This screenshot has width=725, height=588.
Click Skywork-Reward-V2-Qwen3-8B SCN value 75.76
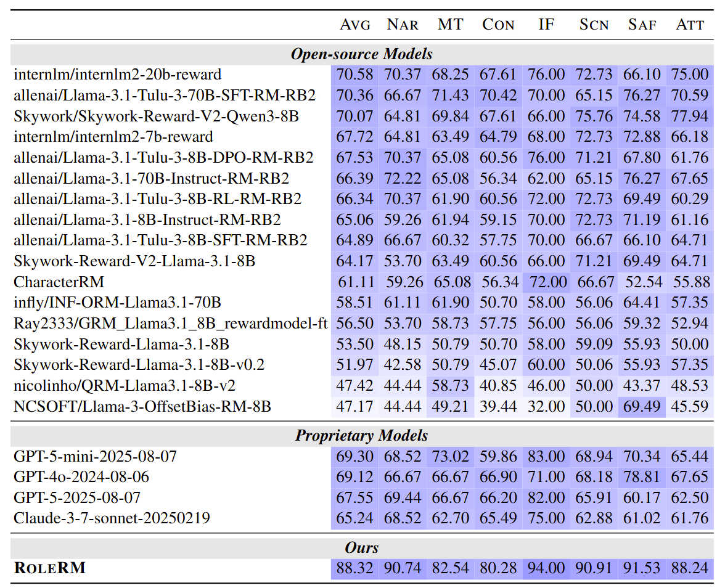594,116
